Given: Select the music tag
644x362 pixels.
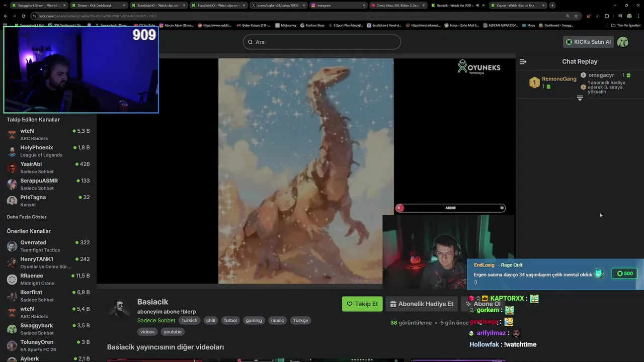Looking at the screenshot, I should pos(277,320).
